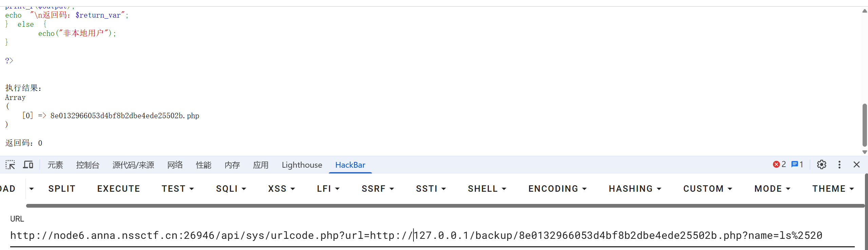Click the EXECUTE button
This screenshot has width=868, height=250.
point(119,189)
